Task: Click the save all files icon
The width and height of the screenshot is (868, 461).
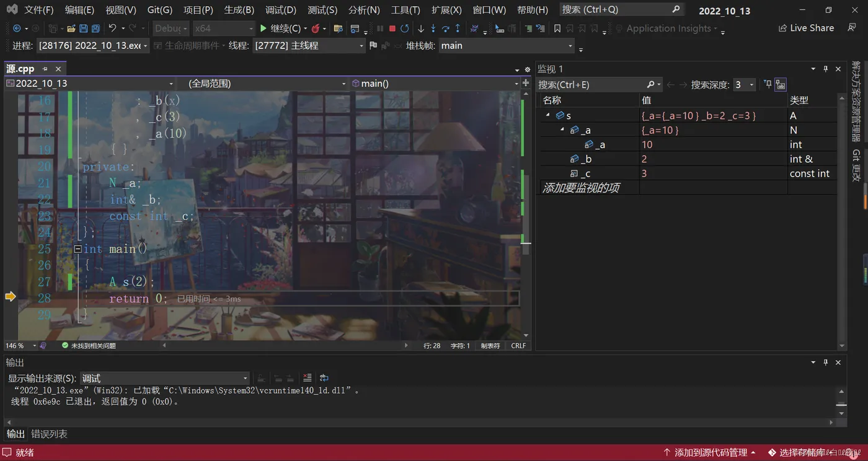Action: (95, 29)
